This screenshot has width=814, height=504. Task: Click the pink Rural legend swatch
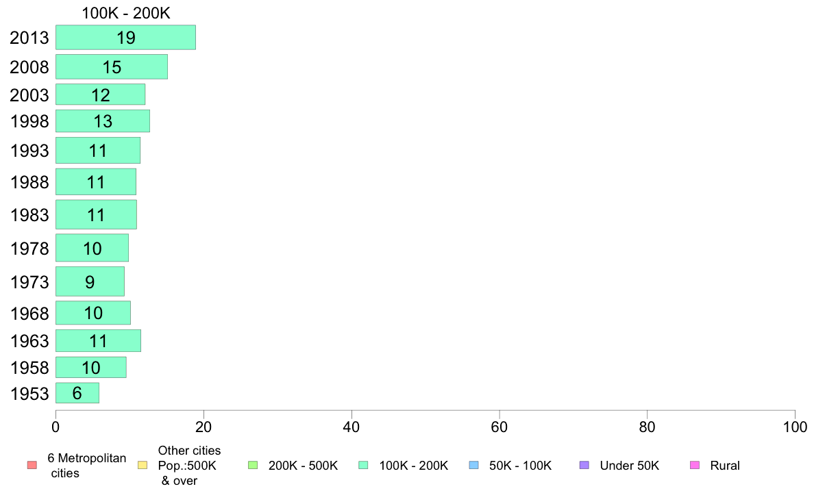point(694,466)
